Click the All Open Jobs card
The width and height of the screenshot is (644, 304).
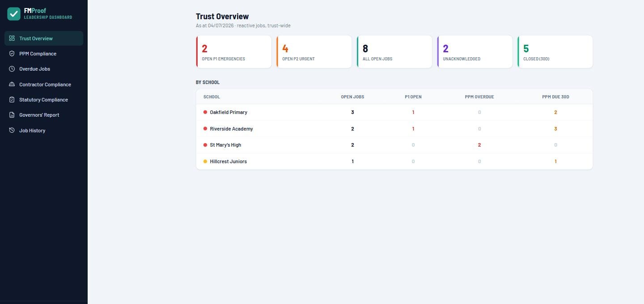click(x=394, y=52)
